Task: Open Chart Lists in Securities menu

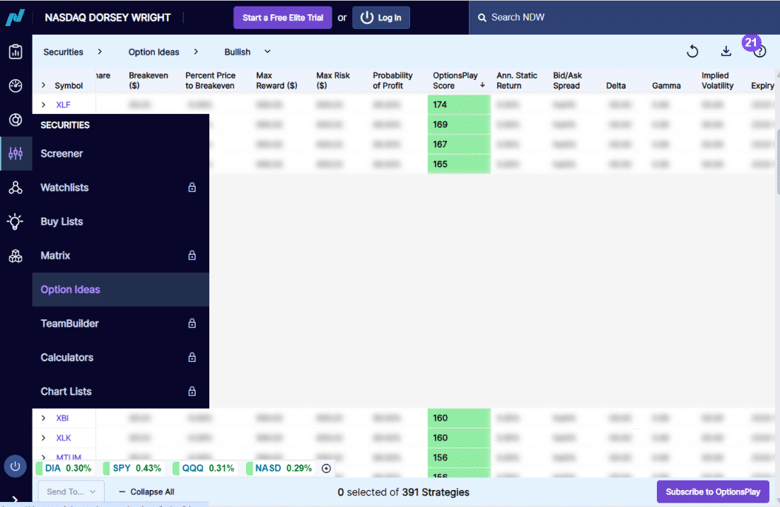Action: (120, 391)
